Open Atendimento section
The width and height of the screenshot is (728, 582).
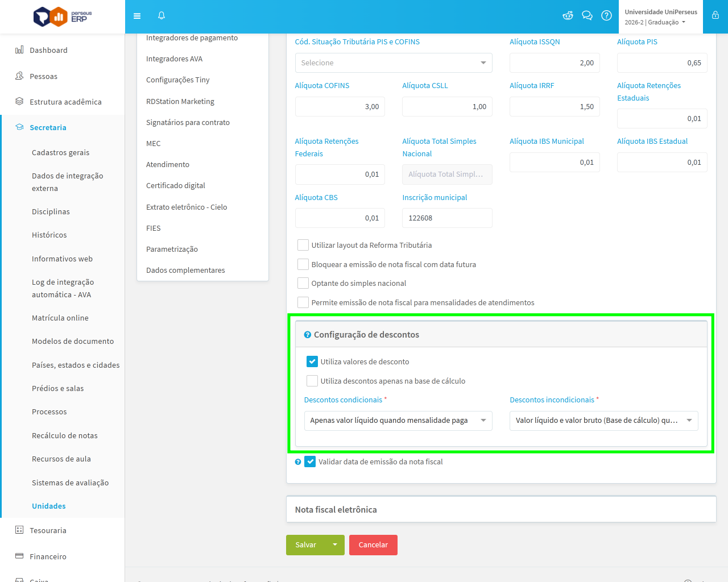[168, 164]
